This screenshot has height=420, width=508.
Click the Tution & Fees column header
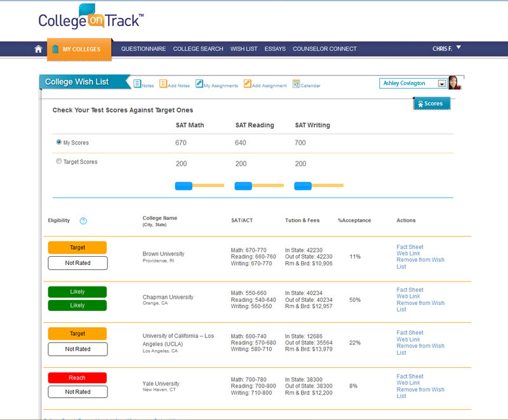[302, 220]
